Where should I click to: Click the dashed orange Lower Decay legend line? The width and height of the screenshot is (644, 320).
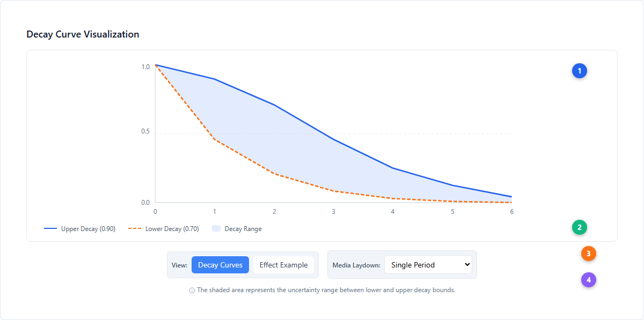click(x=135, y=229)
